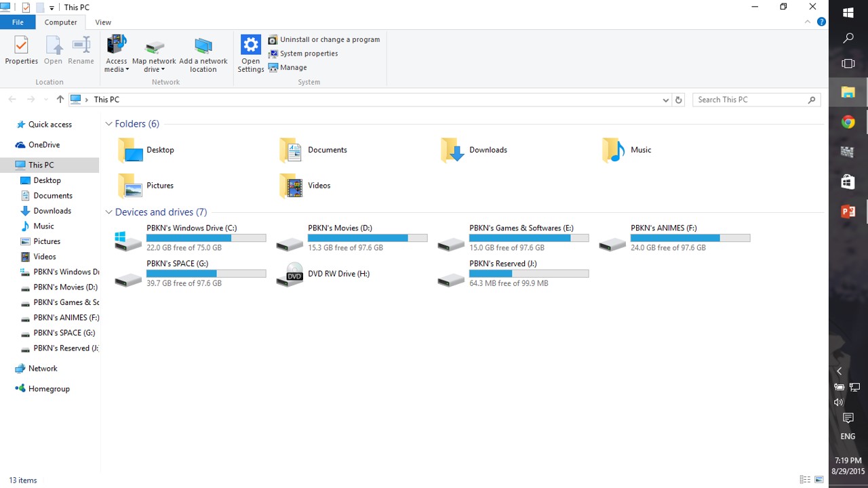This screenshot has width=868, height=488.
Task: Open the address bar history dropdown
Action: (x=665, y=100)
